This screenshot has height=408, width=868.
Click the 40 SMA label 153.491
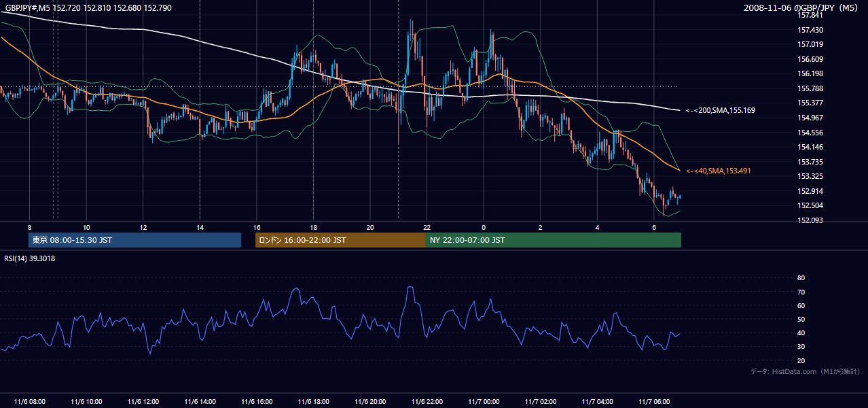point(718,171)
